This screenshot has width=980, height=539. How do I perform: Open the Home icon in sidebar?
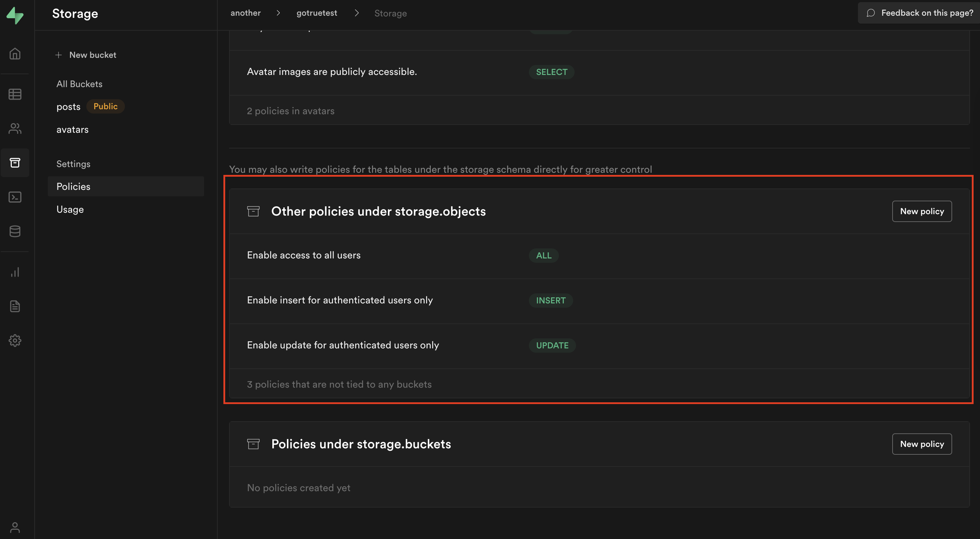(15, 54)
